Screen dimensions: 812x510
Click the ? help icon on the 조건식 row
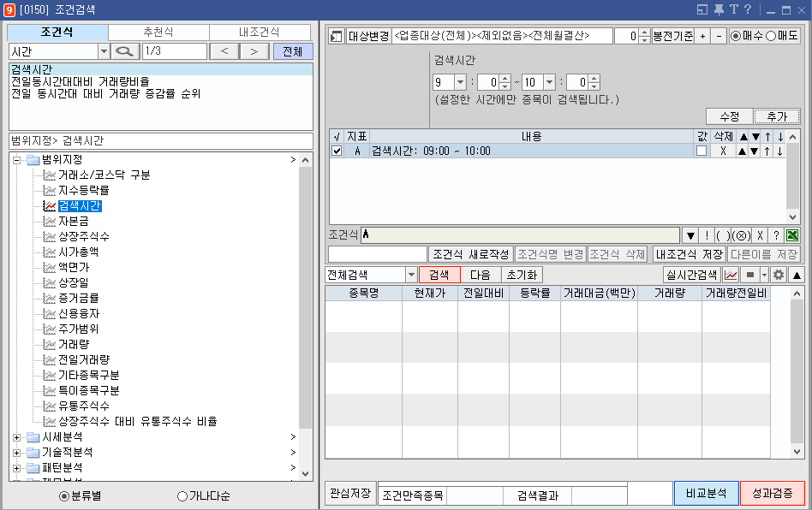point(776,234)
